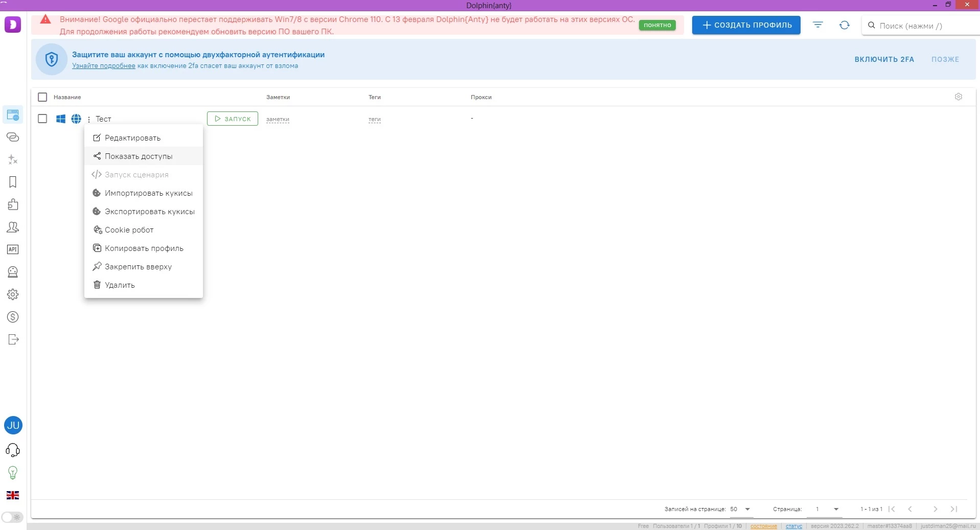Switch language with the UK flag

pyautogui.click(x=13, y=495)
